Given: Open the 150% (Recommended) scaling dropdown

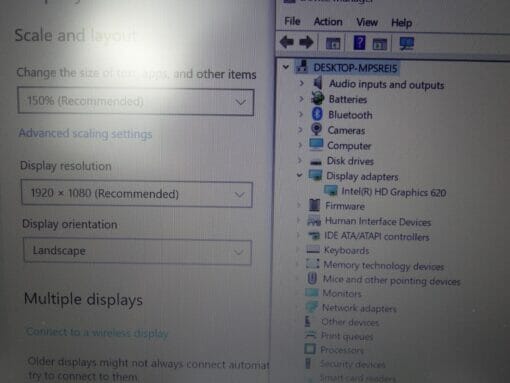Looking at the screenshot, I should pyautogui.click(x=136, y=101).
